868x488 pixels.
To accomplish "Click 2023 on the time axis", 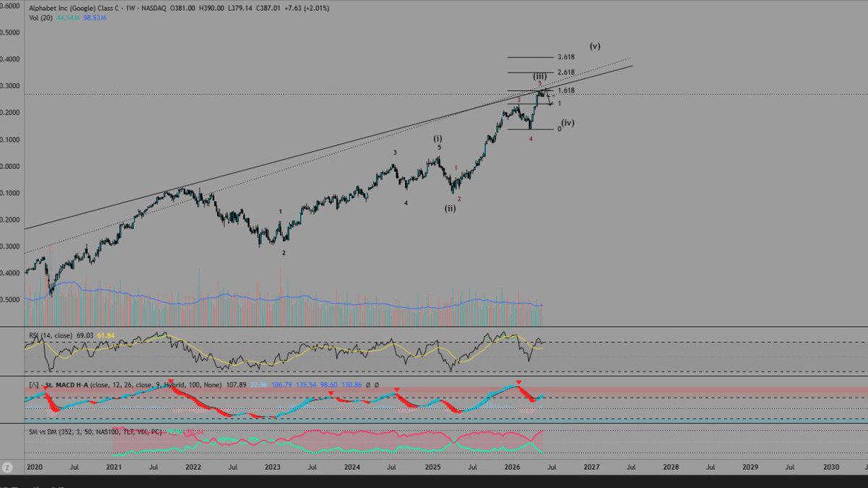I will click(x=273, y=468).
